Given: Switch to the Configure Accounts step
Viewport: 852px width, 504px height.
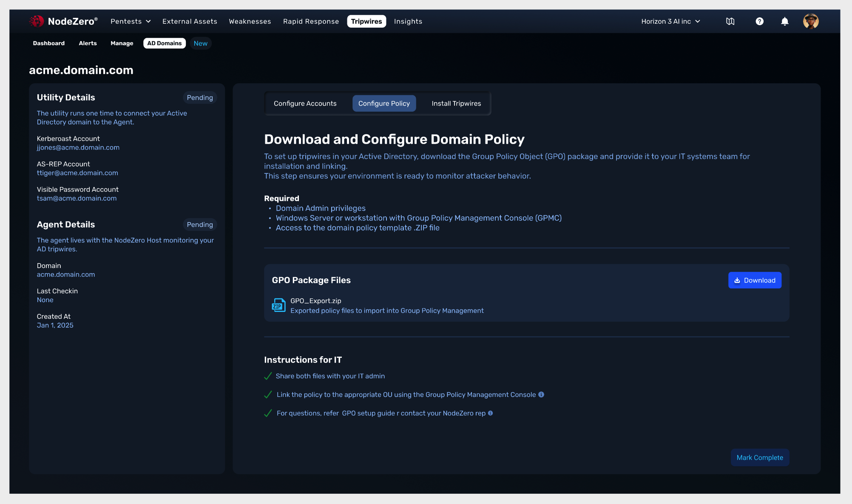Looking at the screenshot, I should tap(305, 104).
